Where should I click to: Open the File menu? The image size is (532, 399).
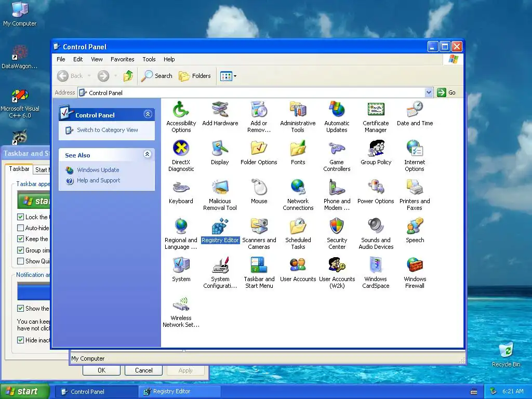pos(61,59)
